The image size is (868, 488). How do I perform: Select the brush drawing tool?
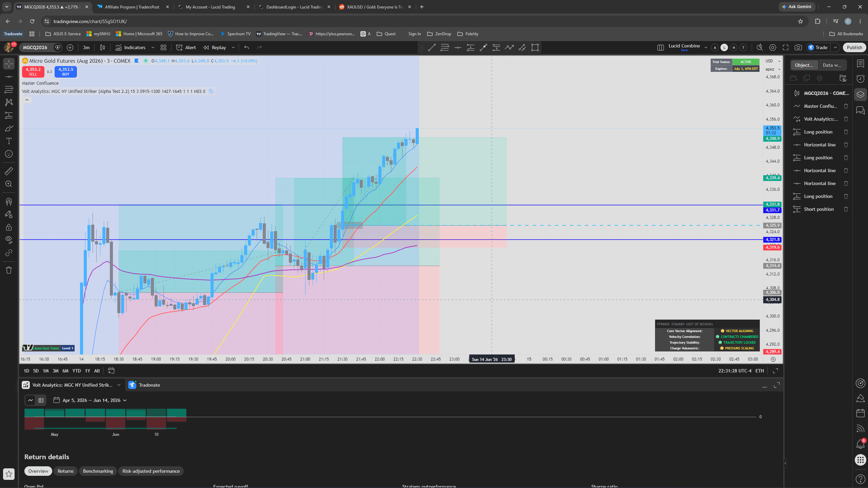[x=9, y=128]
